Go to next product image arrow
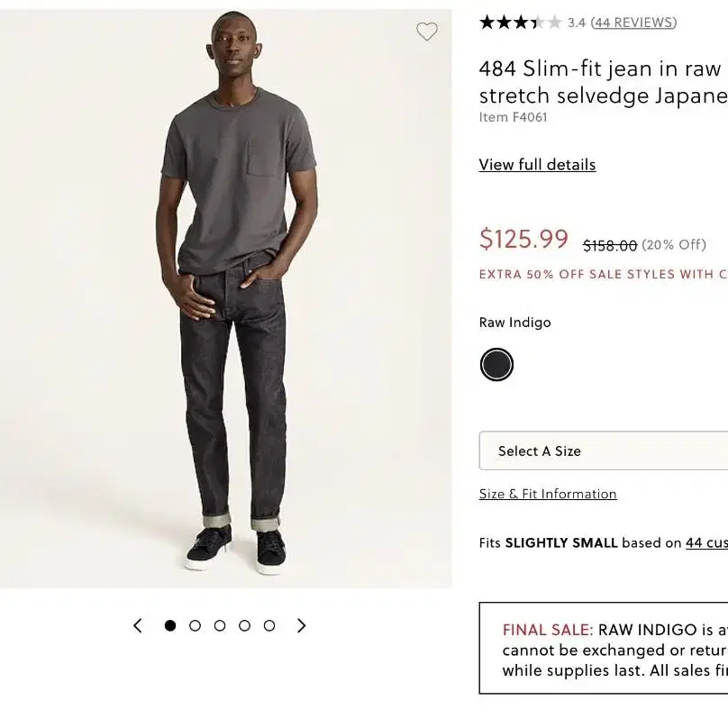Viewport: 728px width, 728px height. (x=301, y=625)
